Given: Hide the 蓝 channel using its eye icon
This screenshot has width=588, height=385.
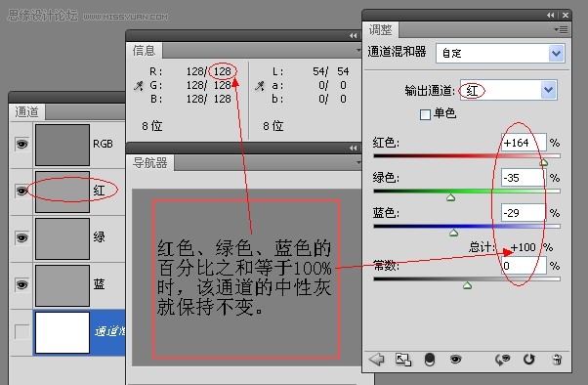Looking at the screenshot, I should 21,284.
